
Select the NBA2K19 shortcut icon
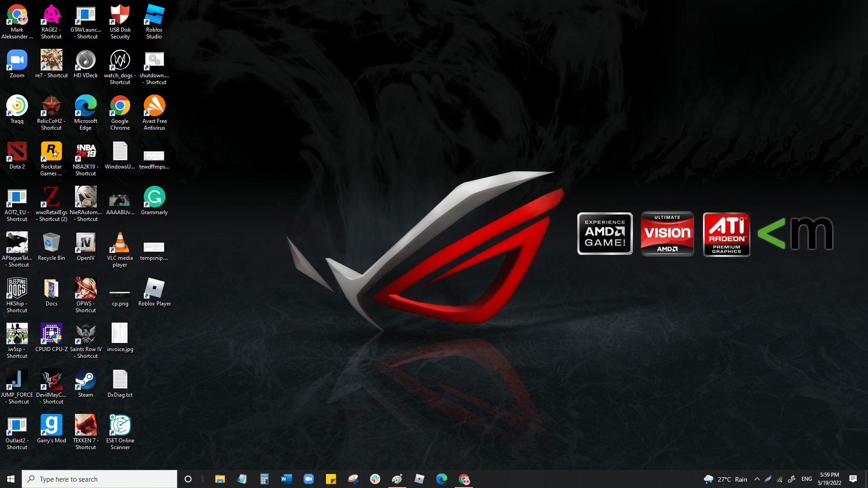tap(85, 159)
